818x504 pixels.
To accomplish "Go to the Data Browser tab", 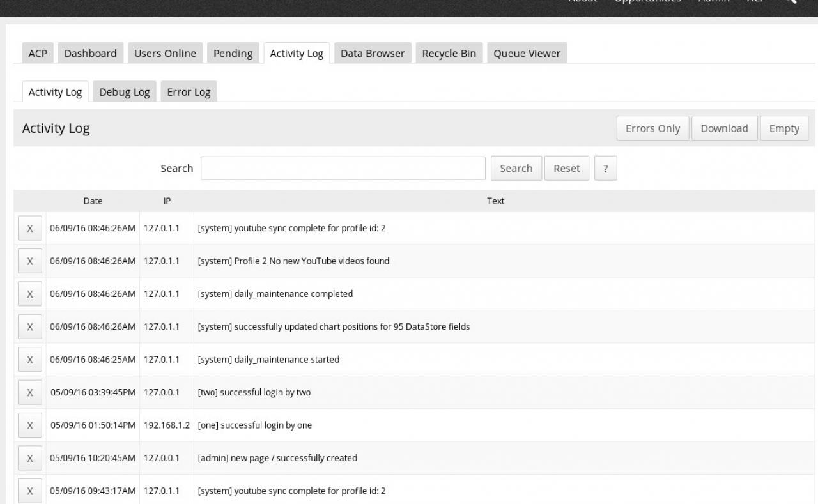I will (x=372, y=54).
